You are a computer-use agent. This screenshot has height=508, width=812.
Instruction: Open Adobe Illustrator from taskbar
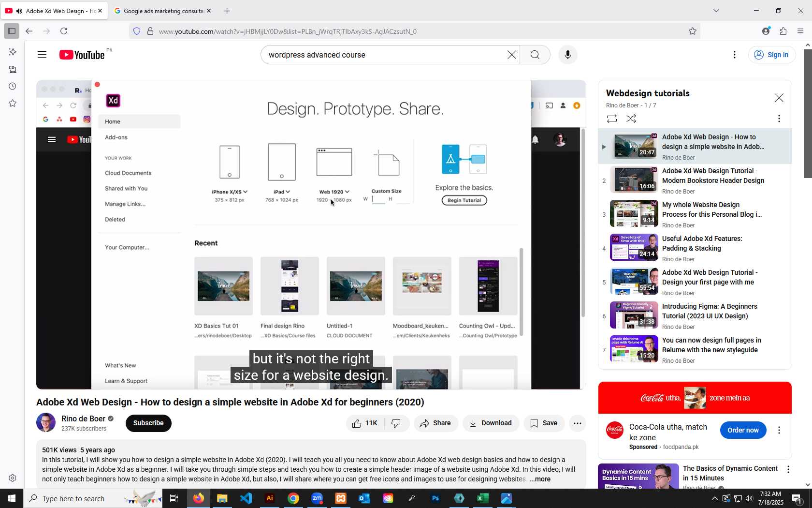click(270, 498)
